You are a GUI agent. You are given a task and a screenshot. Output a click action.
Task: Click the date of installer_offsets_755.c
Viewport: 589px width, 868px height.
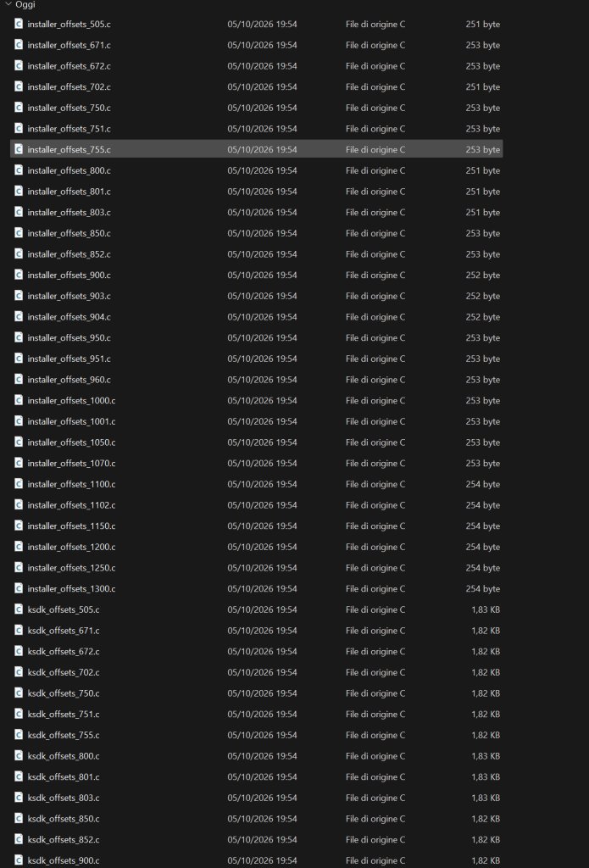262,149
